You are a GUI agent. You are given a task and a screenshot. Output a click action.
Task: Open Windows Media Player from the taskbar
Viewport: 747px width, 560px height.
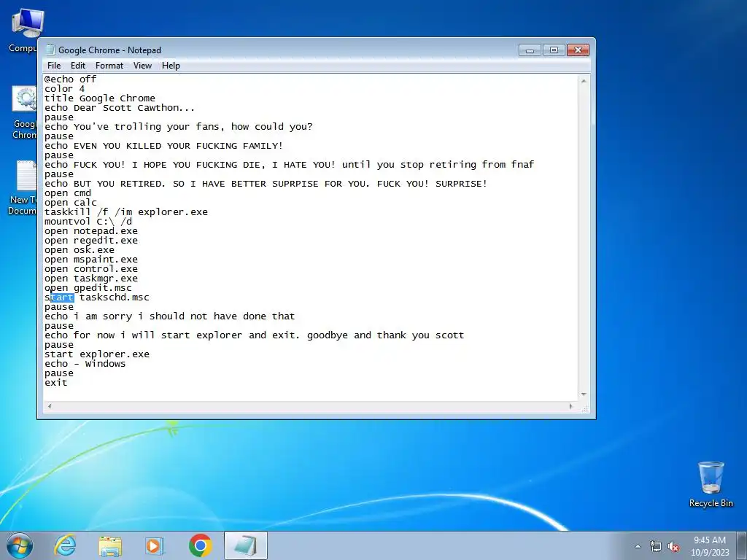(155, 546)
